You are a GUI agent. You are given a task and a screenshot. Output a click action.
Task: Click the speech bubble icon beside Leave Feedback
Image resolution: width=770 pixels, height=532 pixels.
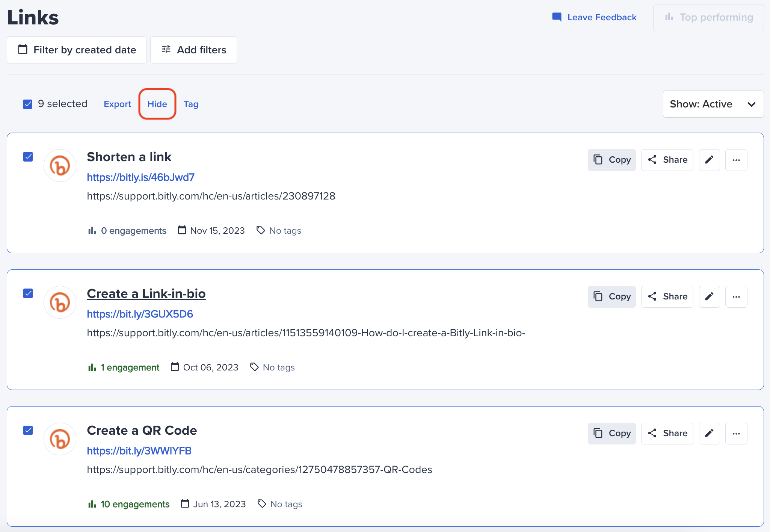pos(557,17)
